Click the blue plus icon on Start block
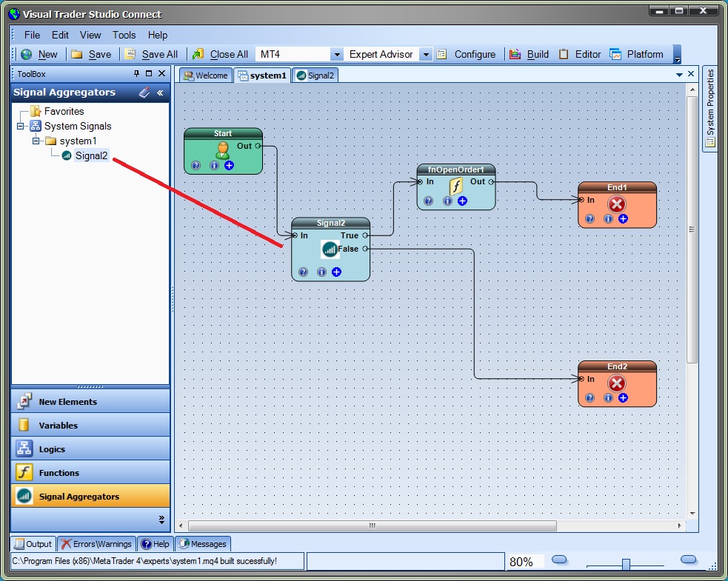 [229, 165]
